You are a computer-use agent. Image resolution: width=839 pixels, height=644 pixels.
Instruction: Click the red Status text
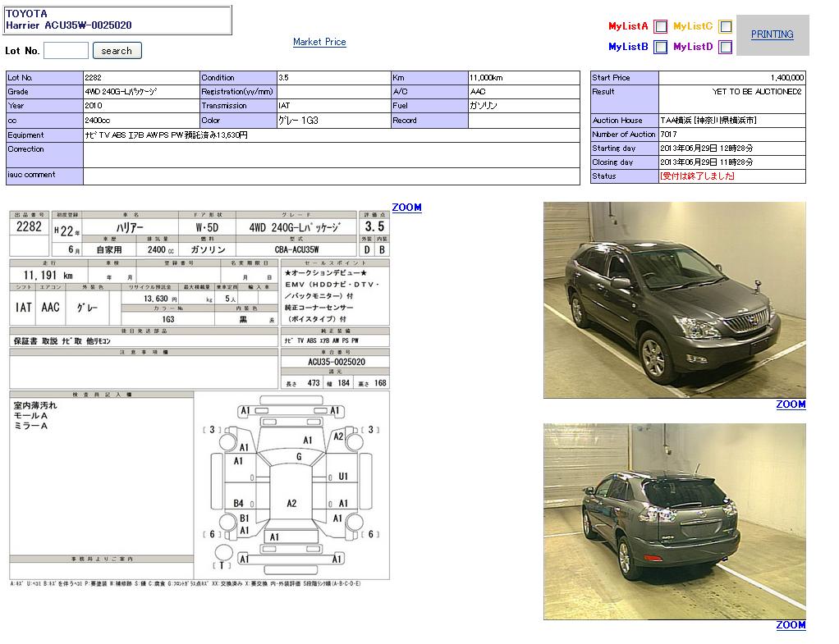[697, 176]
